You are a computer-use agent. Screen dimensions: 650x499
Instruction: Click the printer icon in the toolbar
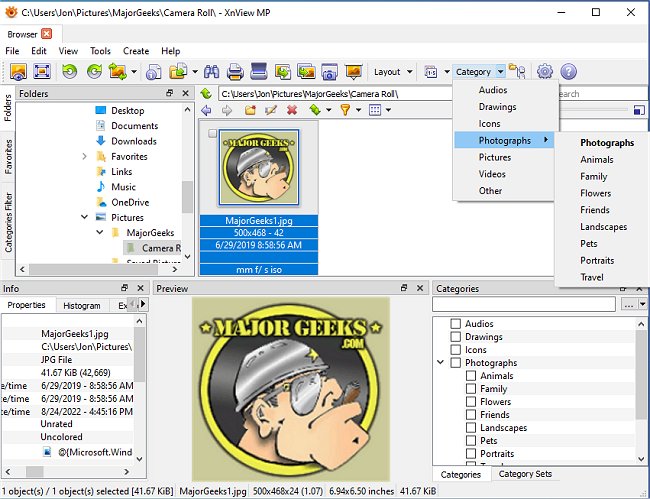coord(236,72)
